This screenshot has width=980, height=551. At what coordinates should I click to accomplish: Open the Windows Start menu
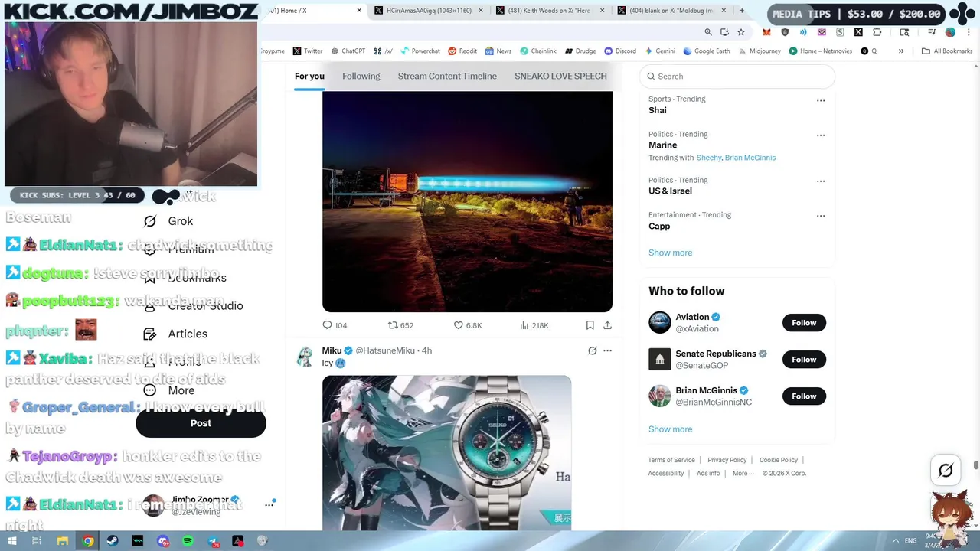click(x=11, y=541)
